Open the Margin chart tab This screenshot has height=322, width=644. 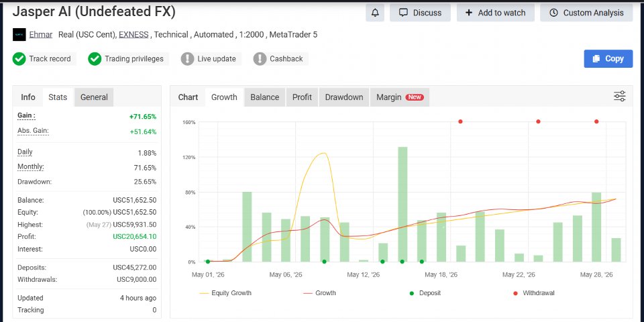(x=400, y=97)
